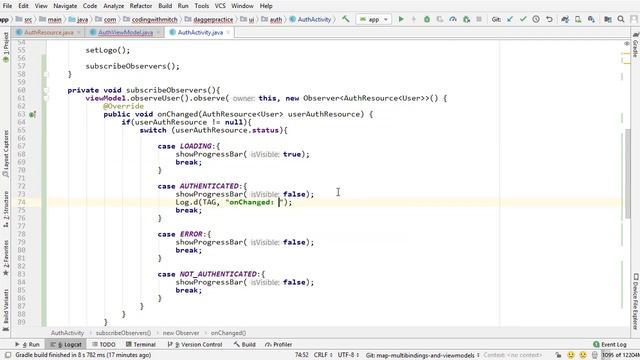The image size is (640, 360).
Task: Toggle the Layout Captures side panel
Action: (5, 153)
